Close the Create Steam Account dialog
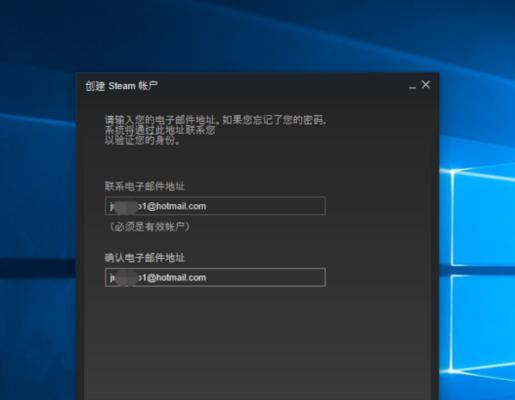This screenshot has height=400, width=515. (x=426, y=85)
